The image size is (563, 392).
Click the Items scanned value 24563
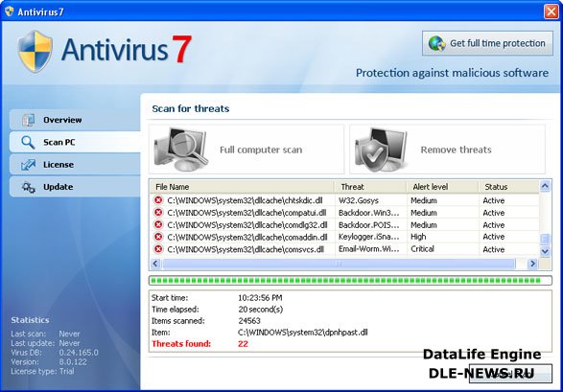249,321
